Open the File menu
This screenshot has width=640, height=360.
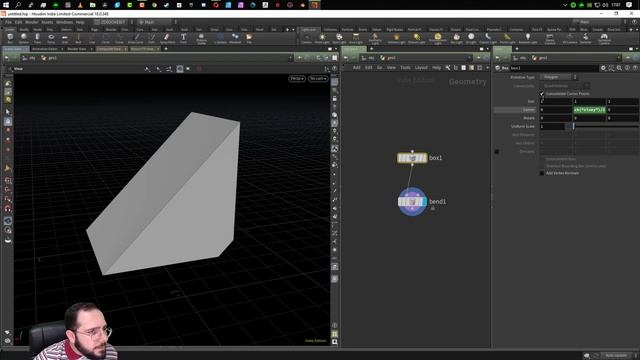(8, 22)
